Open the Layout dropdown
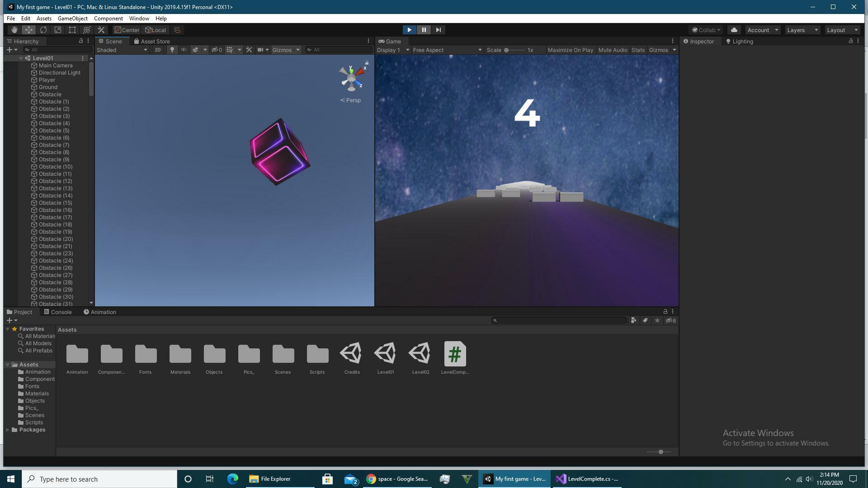Viewport: 868px width, 488px height. 842,30
